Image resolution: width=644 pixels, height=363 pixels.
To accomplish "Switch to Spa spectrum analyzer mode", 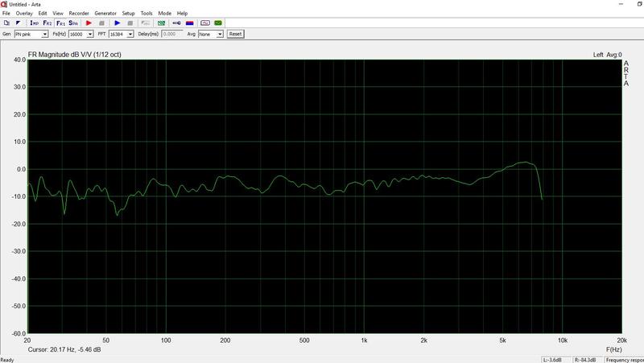I will 73,23.
